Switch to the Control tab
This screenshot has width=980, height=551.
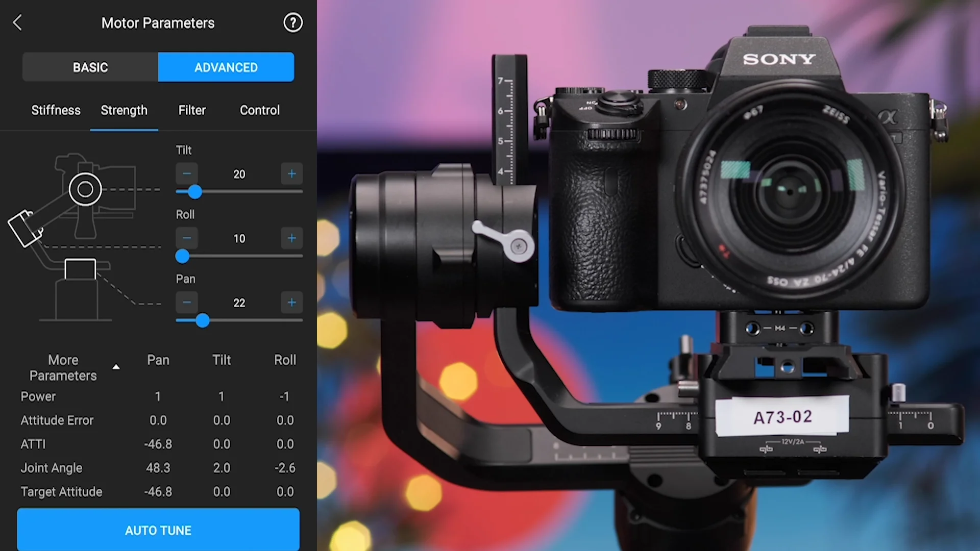pyautogui.click(x=259, y=110)
